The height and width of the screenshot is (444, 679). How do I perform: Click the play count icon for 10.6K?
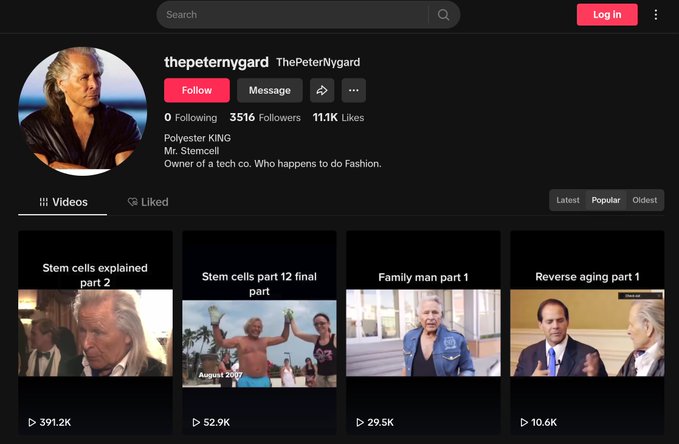coord(524,422)
